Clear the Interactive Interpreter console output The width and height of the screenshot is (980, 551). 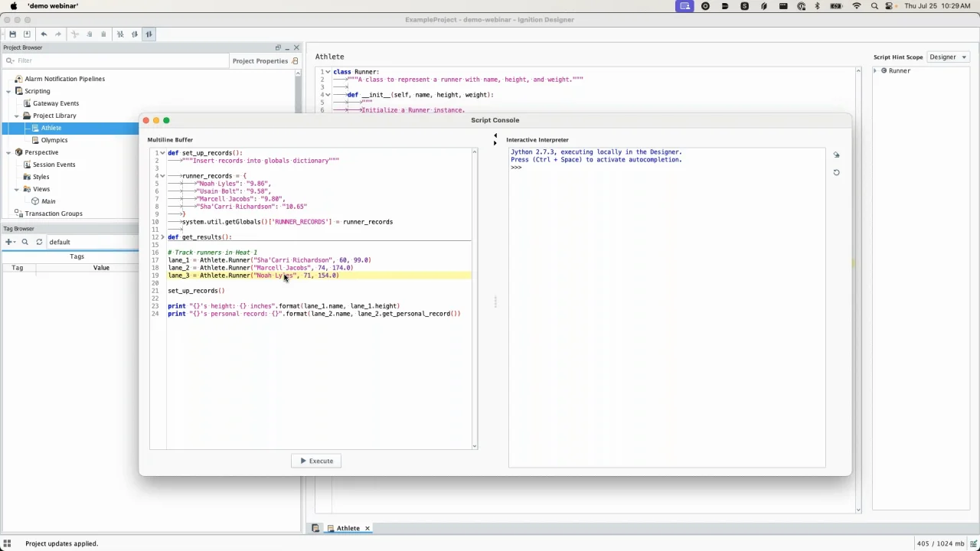(836, 155)
